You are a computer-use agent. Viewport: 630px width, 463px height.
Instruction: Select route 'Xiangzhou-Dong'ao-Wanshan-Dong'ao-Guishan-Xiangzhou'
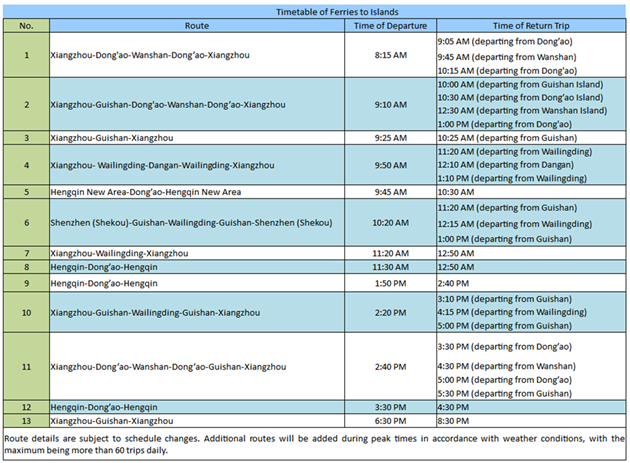pyautogui.click(x=168, y=367)
